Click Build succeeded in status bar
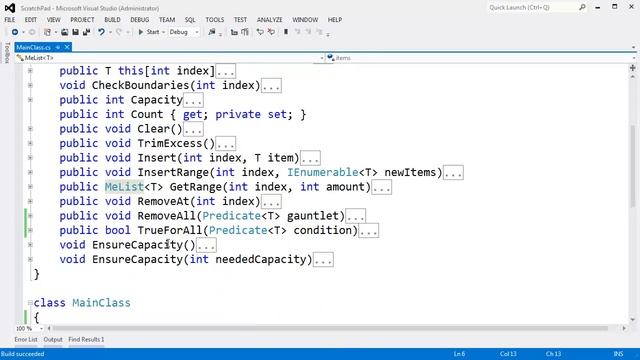The width and height of the screenshot is (640, 360). tap(22, 354)
